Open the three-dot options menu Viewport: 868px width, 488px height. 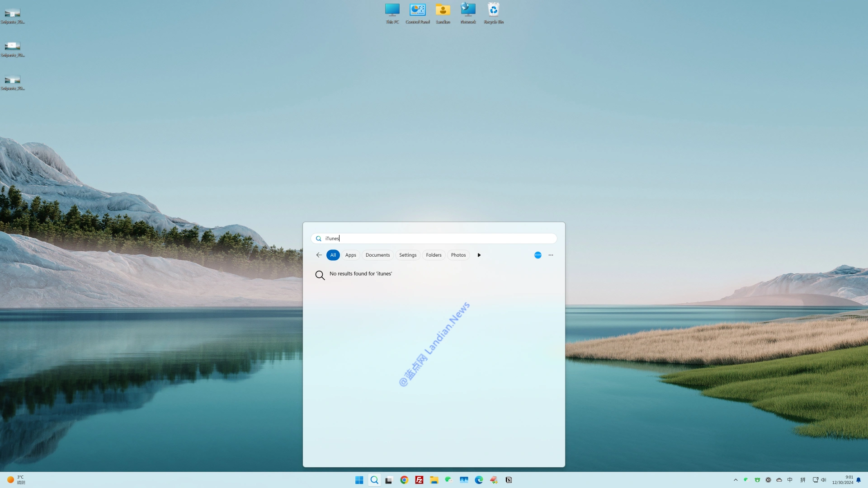(551, 255)
